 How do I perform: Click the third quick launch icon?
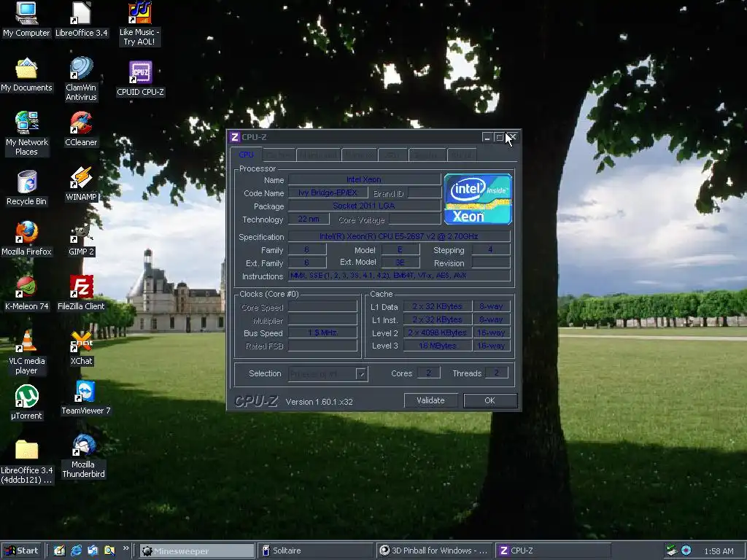click(93, 551)
